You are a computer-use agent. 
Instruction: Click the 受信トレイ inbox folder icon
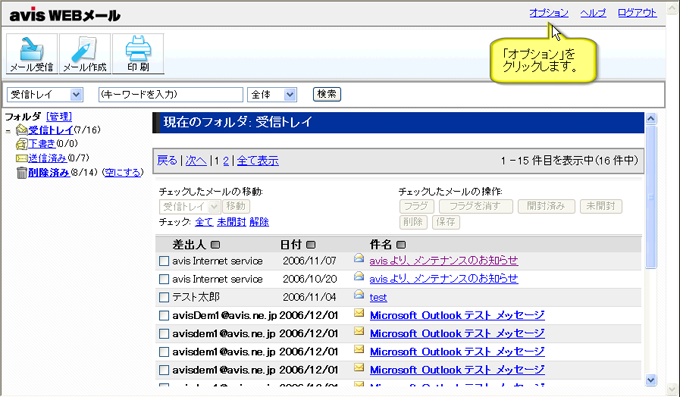(x=22, y=130)
